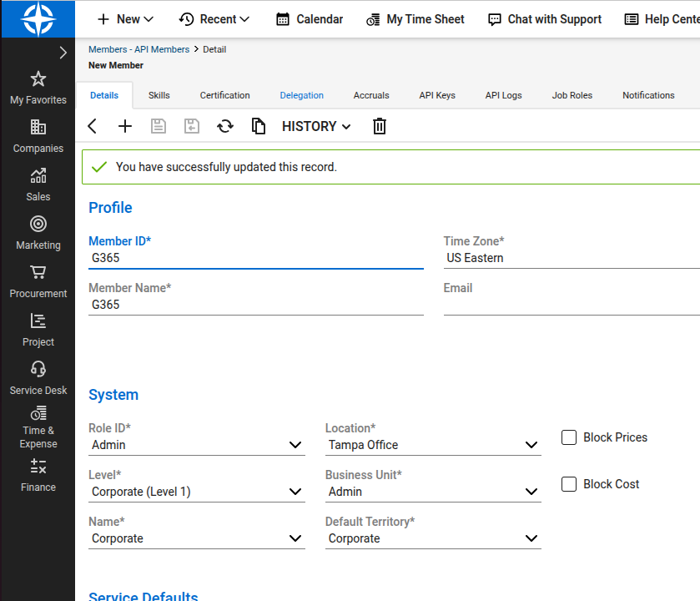Start Chat with Support

click(545, 19)
